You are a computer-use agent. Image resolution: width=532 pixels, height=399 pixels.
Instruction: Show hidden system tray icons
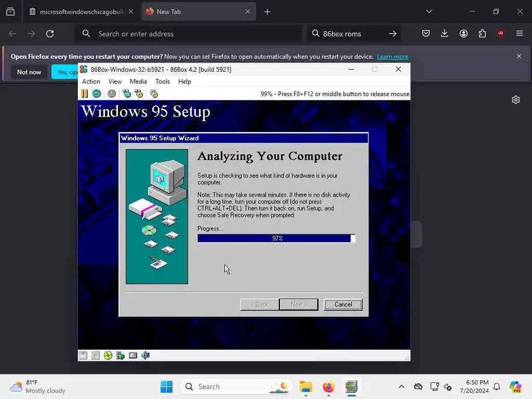point(402,387)
